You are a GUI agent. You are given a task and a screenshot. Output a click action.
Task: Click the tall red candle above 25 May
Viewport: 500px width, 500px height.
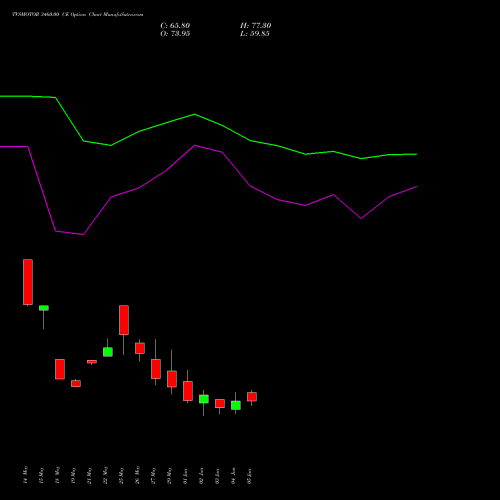pyautogui.click(x=124, y=320)
